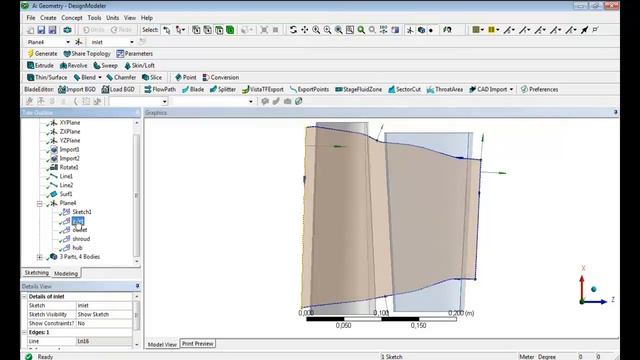The width and height of the screenshot is (640, 360).
Task: Click the green Zoom to Fit magnifier
Action: coord(361,30)
